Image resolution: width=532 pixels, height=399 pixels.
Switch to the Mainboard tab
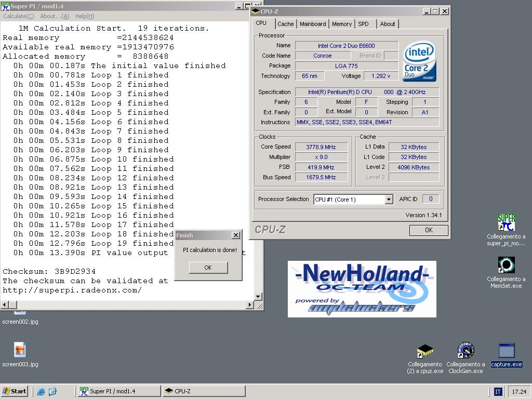313,24
